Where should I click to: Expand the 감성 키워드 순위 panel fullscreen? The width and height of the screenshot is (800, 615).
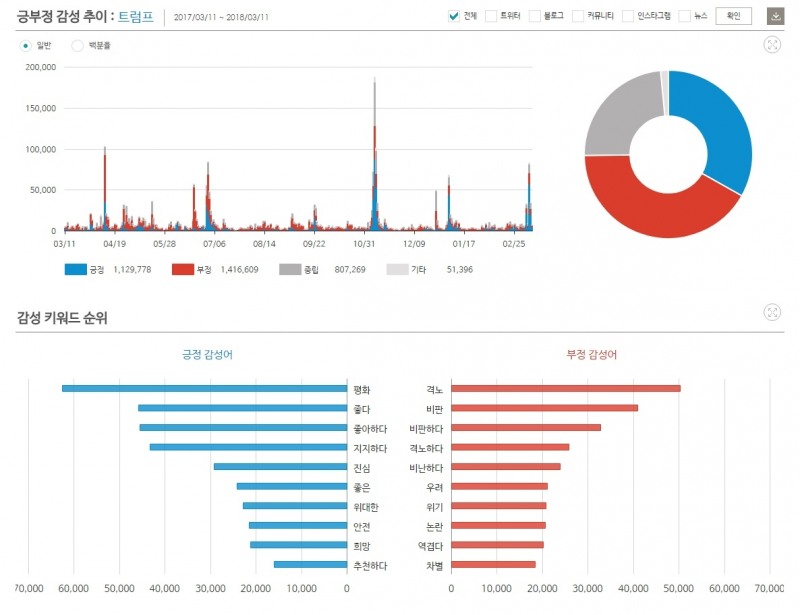click(772, 313)
